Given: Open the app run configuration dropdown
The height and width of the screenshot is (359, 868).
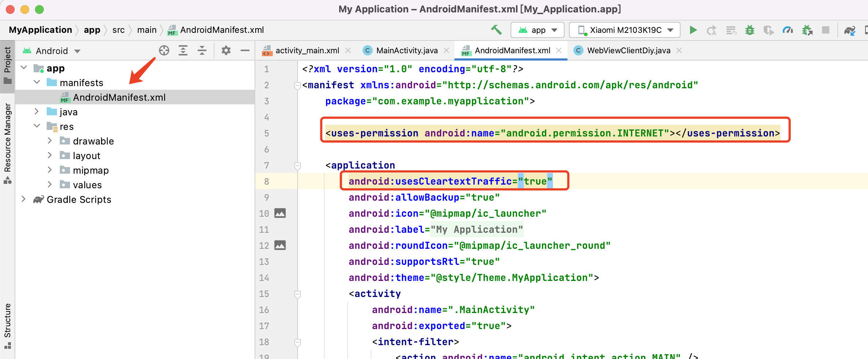Looking at the screenshot, I should pos(538,30).
